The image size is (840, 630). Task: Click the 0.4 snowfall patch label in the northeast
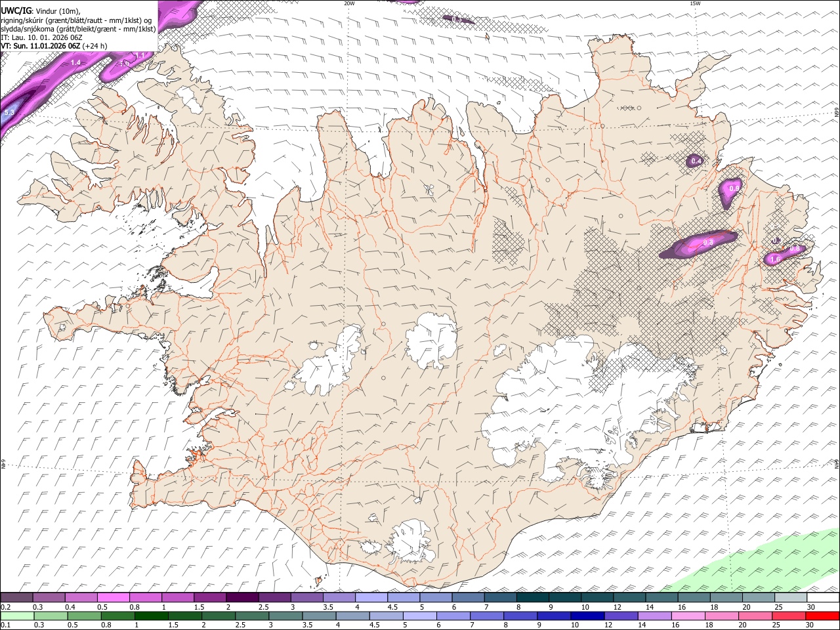pyautogui.click(x=696, y=161)
